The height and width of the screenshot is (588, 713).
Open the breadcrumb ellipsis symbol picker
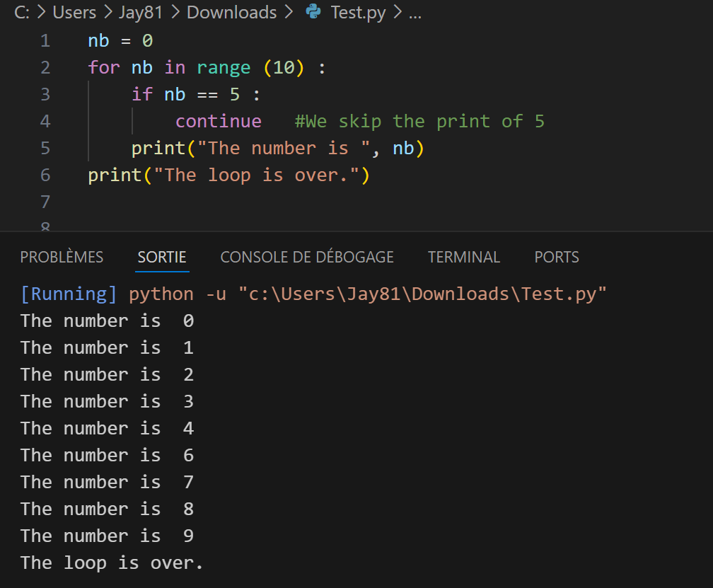[x=415, y=13]
